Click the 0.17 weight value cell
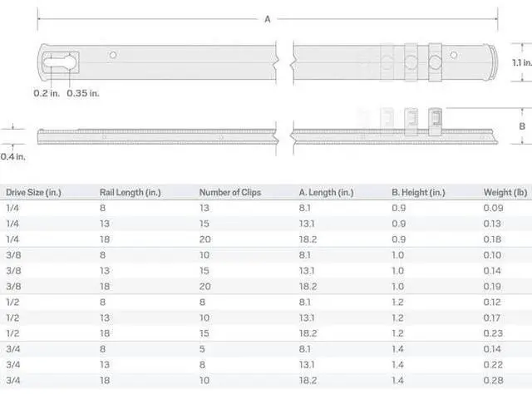 493,317
